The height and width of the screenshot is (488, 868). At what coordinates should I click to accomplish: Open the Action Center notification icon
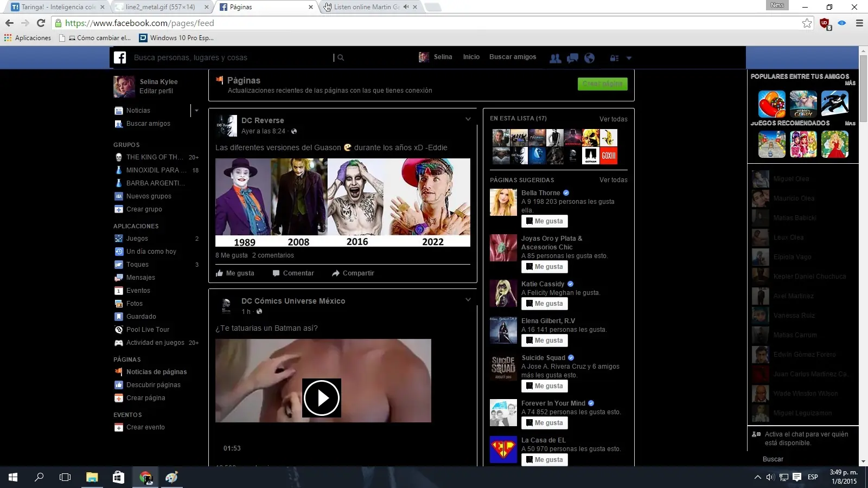coord(797,477)
